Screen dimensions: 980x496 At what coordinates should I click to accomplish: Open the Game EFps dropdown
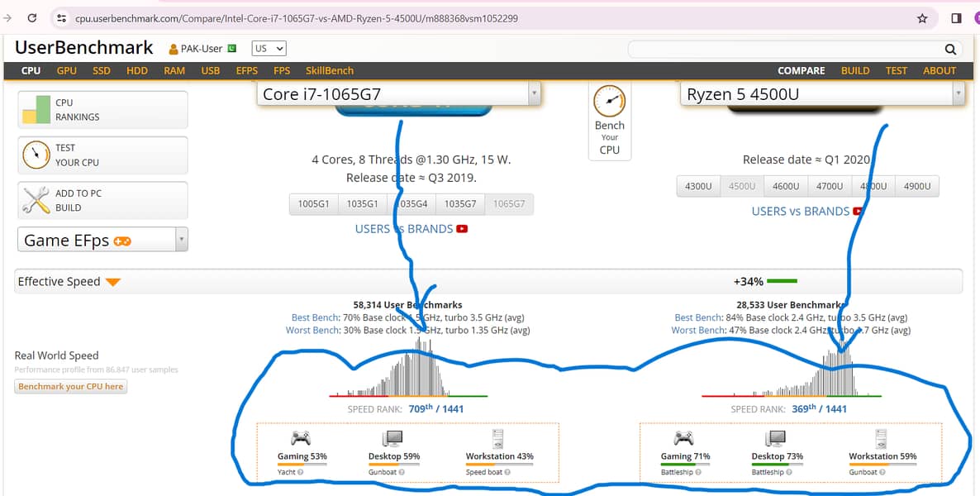click(x=181, y=241)
